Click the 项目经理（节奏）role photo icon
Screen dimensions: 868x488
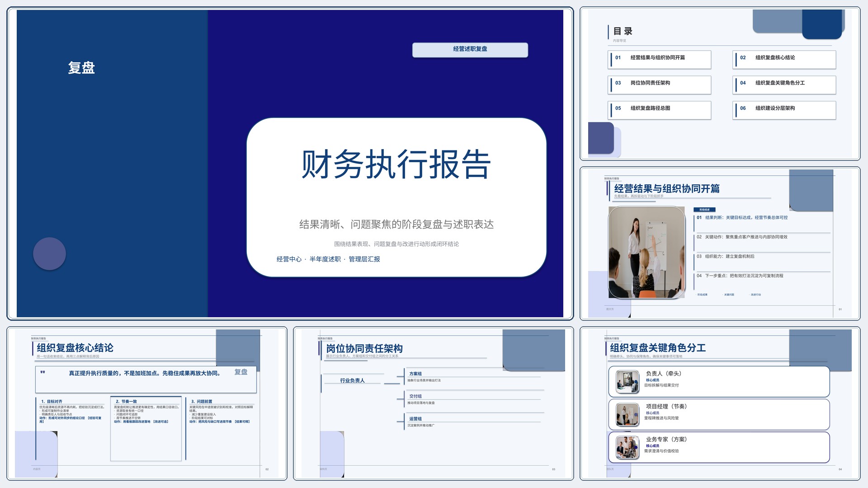628,415
